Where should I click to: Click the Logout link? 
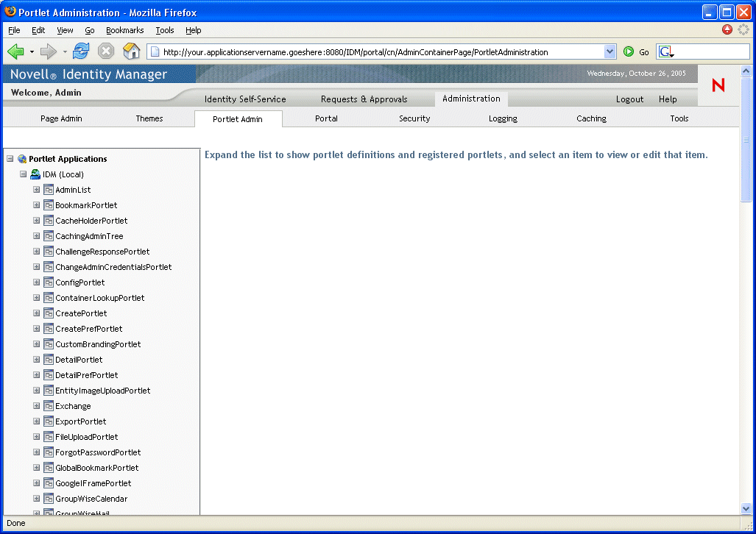[x=629, y=99]
